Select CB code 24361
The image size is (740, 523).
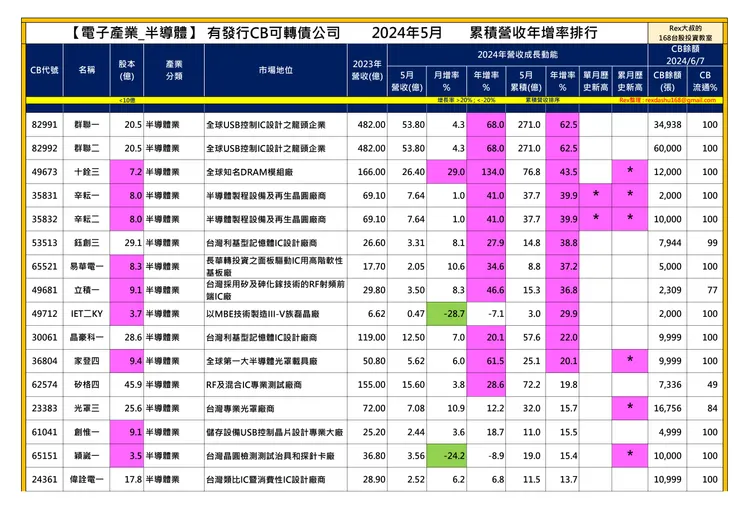[x=44, y=479]
